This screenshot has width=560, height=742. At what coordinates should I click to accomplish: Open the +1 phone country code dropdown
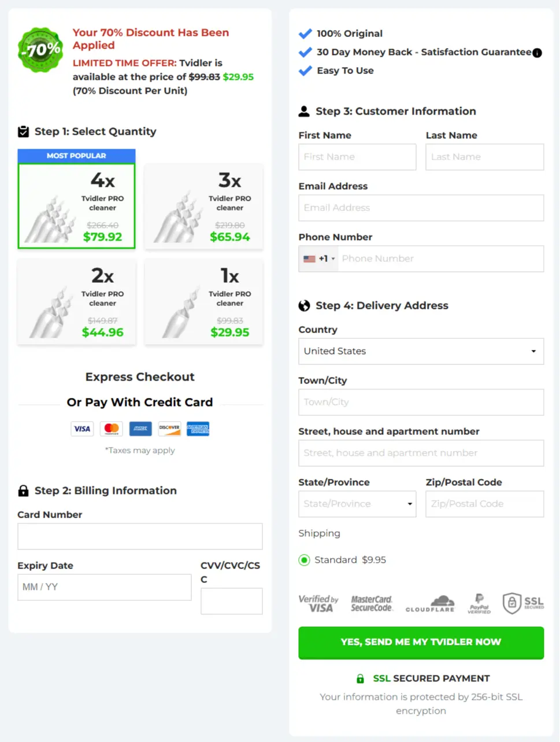click(x=318, y=259)
